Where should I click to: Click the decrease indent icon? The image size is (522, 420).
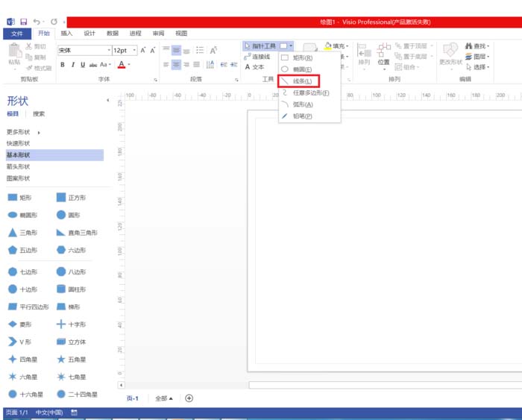tap(224, 64)
